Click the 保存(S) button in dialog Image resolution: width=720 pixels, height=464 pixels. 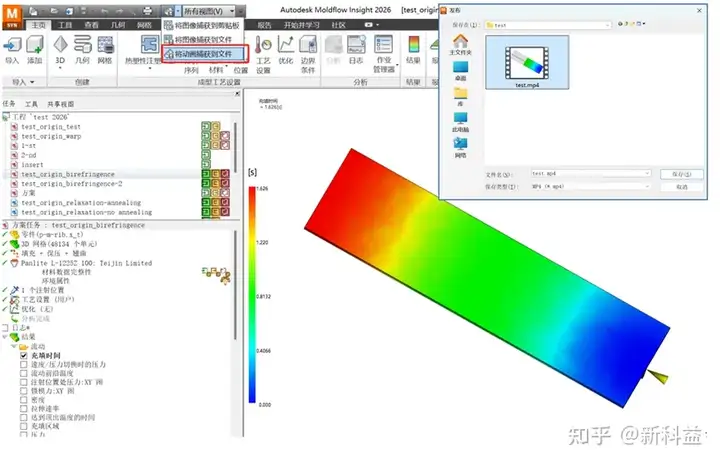(681, 174)
